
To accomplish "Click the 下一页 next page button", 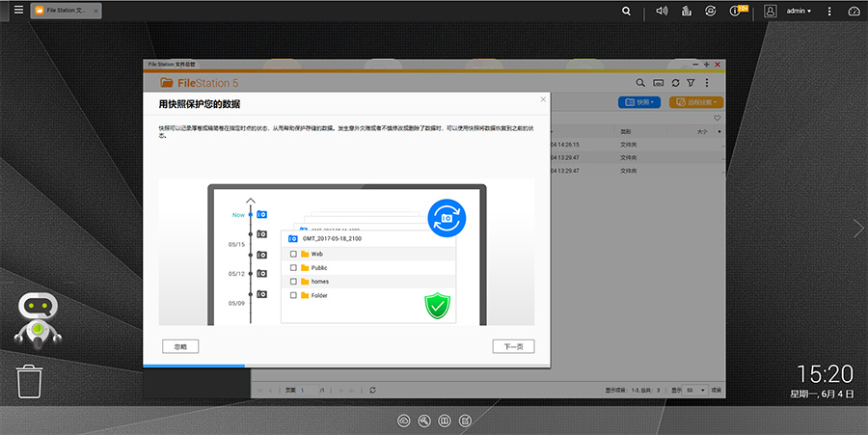I will click(x=512, y=346).
